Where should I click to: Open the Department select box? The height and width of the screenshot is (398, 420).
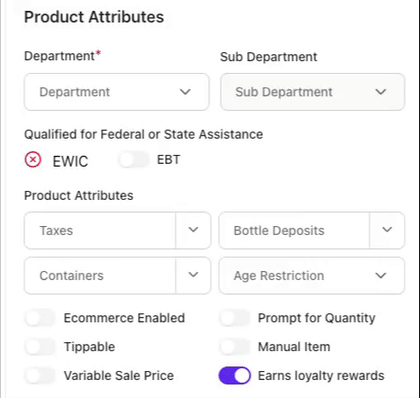[117, 92]
